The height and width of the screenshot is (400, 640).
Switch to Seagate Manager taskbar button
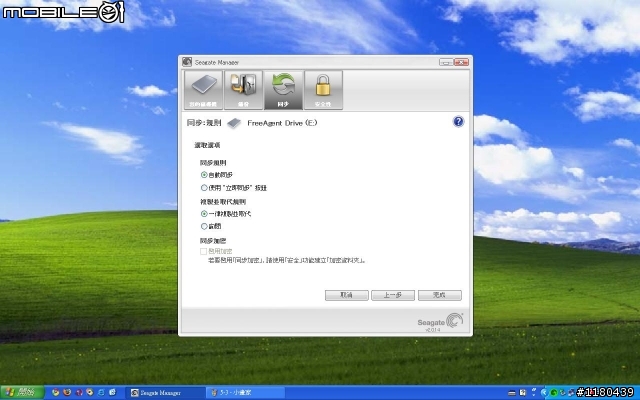pos(165,393)
